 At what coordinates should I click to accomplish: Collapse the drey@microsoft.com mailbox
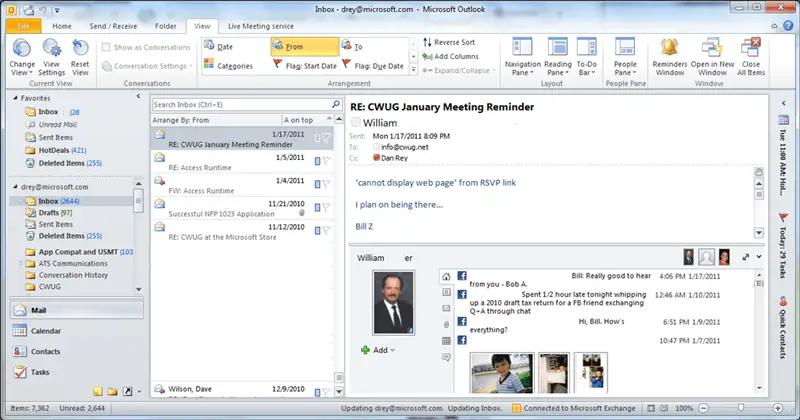pos(15,187)
